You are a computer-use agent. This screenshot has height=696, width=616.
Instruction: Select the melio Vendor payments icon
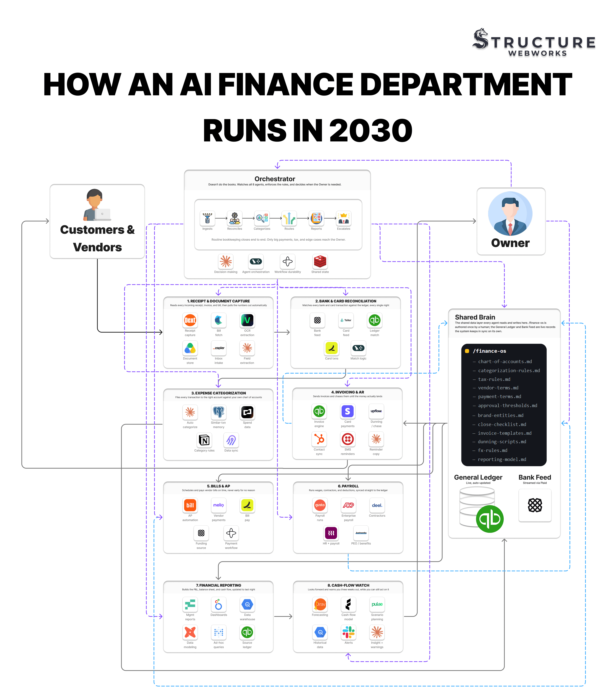coord(218,505)
